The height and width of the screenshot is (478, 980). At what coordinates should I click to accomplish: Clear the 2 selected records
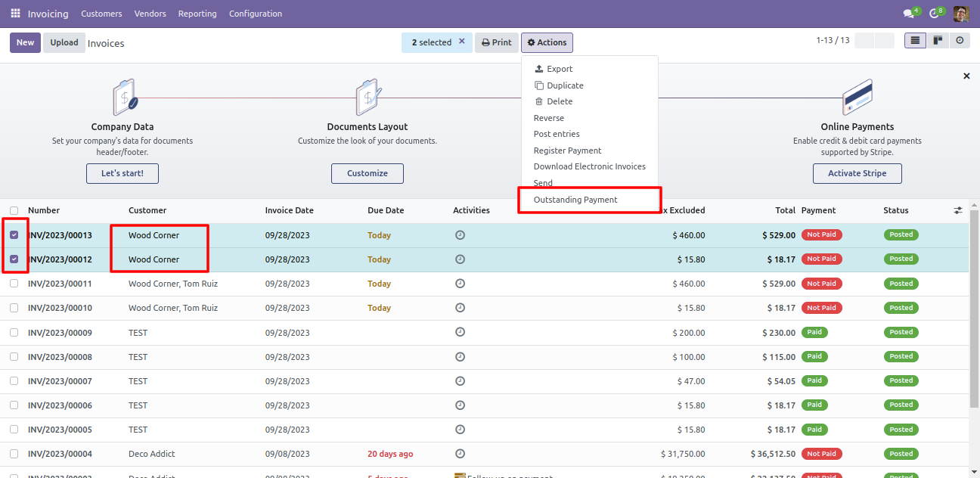click(x=462, y=42)
